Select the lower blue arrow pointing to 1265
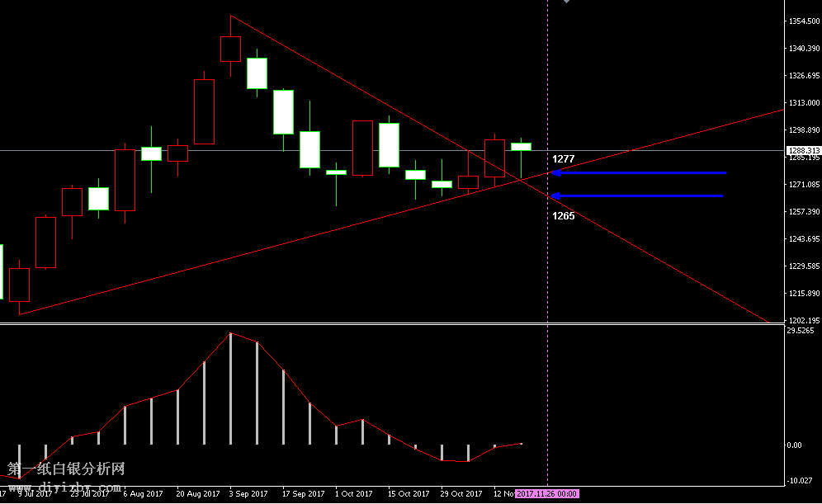Viewport: 822px width, 504px height. pos(637,196)
